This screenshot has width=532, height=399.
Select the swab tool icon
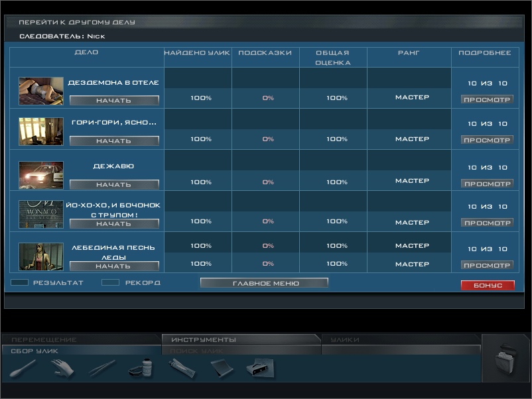(x=23, y=369)
